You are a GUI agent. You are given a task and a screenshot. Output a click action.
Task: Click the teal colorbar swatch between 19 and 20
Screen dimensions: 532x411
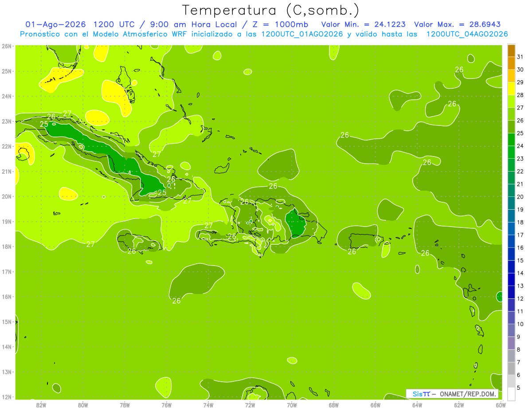511,203
